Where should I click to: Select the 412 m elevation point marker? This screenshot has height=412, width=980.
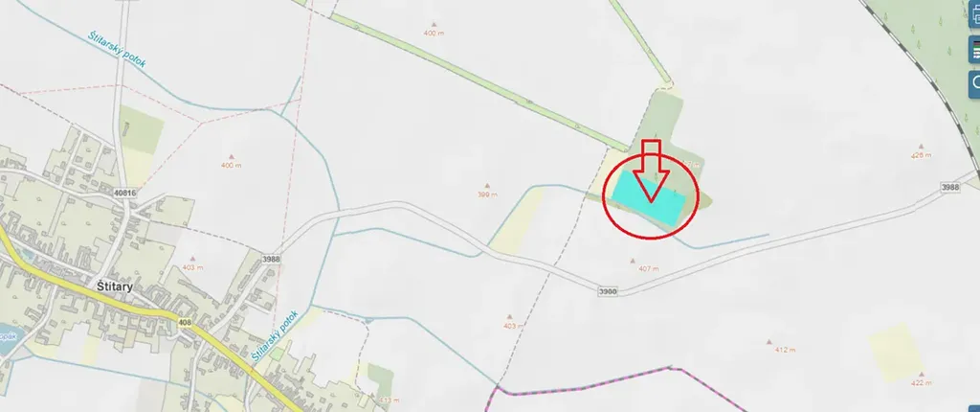[769, 342]
